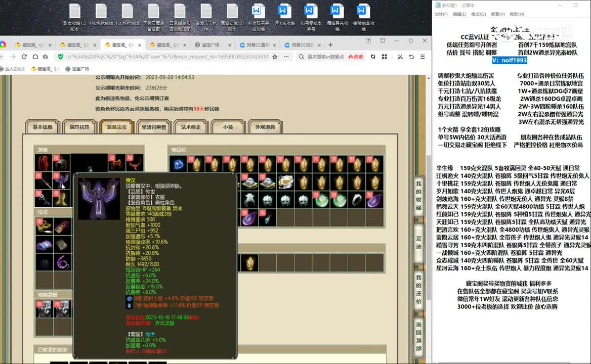Switch to the 外观道具 tab

coord(265,127)
